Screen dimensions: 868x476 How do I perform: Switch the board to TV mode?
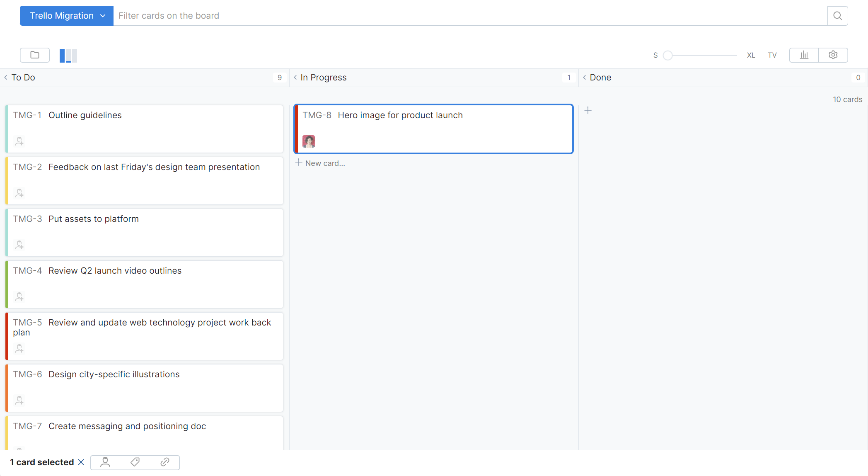(772, 55)
